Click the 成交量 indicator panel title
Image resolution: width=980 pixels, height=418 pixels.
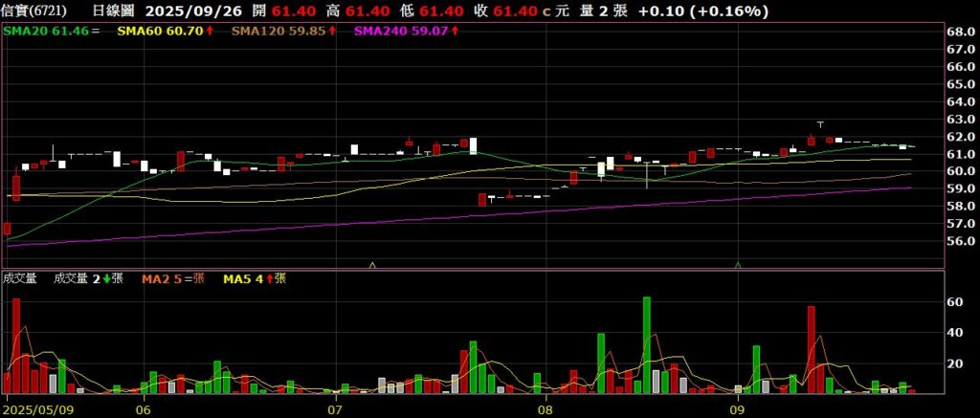click(x=20, y=279)
